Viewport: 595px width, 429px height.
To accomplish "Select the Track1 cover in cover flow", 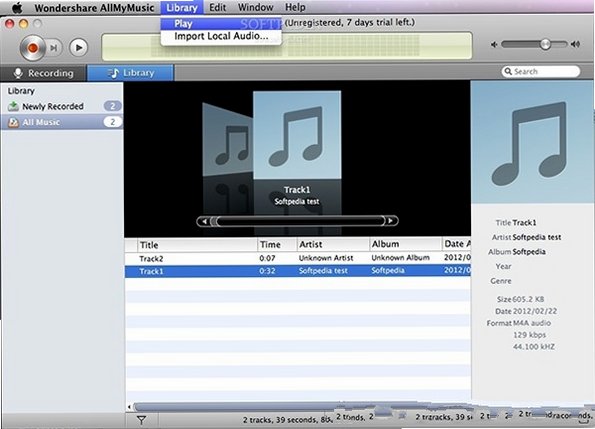I will pyautogui.click(x=297, y=135).
